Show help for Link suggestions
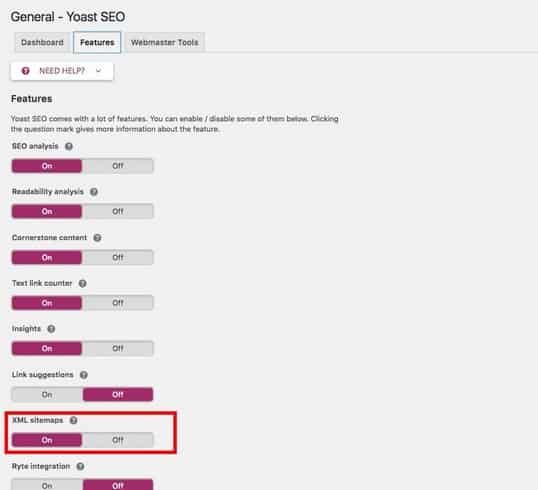This screenshot has width=538, height=490. tap(84, 375)
